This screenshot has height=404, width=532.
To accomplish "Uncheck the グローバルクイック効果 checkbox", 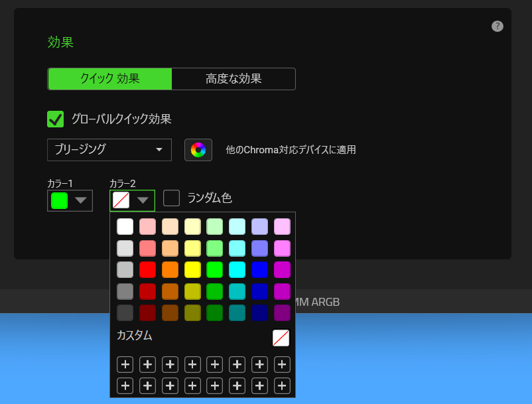I will (x=55, y=119).
